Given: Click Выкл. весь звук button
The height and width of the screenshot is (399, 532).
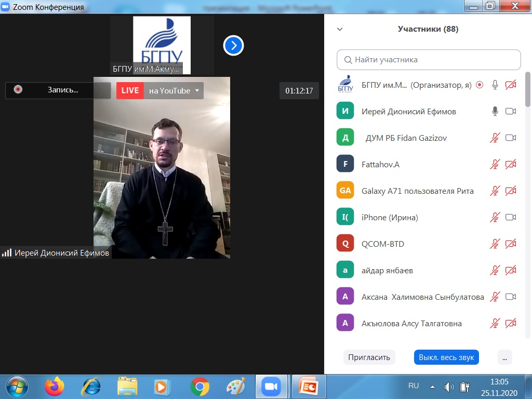Looking at the screenshot, I should (446, 357).
